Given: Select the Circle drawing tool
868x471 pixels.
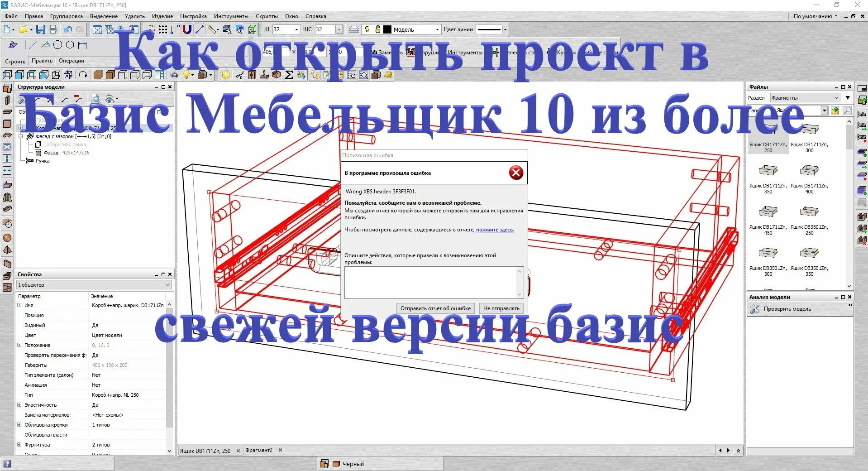Looking at the screenshot, I should 57,45.
